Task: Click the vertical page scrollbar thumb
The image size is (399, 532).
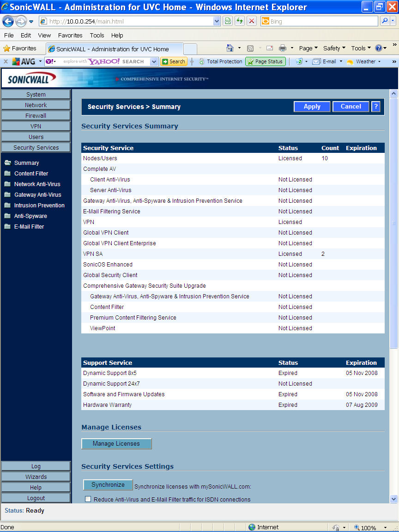Action: pyautogui.click(x=393, y=223)
